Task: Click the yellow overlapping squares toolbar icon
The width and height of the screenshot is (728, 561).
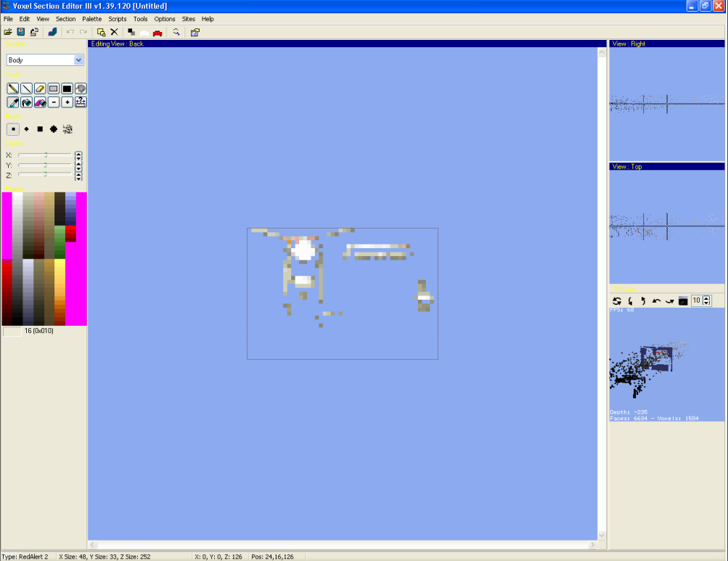Action: click(x=101, y=32)
